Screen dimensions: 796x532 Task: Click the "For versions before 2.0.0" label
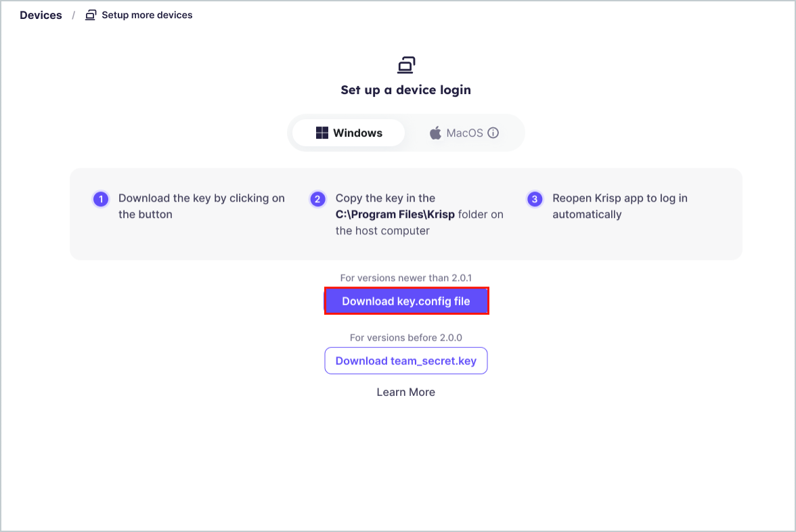tap(405, 338)
